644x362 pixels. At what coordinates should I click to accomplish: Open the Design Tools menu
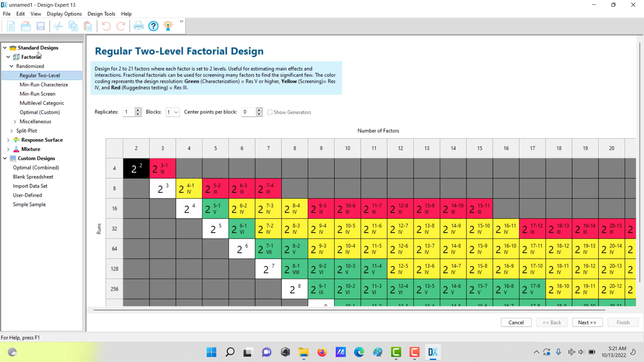(101, 14)
